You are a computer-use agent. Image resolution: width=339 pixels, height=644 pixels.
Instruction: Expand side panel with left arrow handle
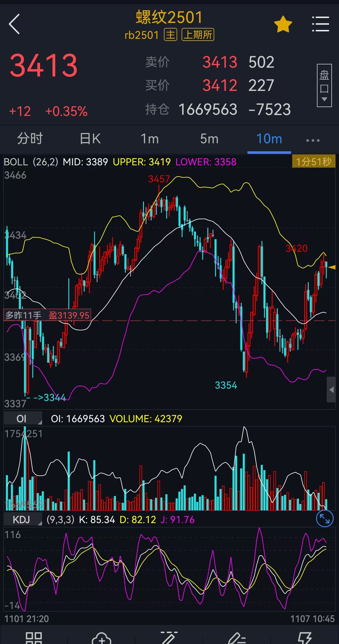pos(331,390)
